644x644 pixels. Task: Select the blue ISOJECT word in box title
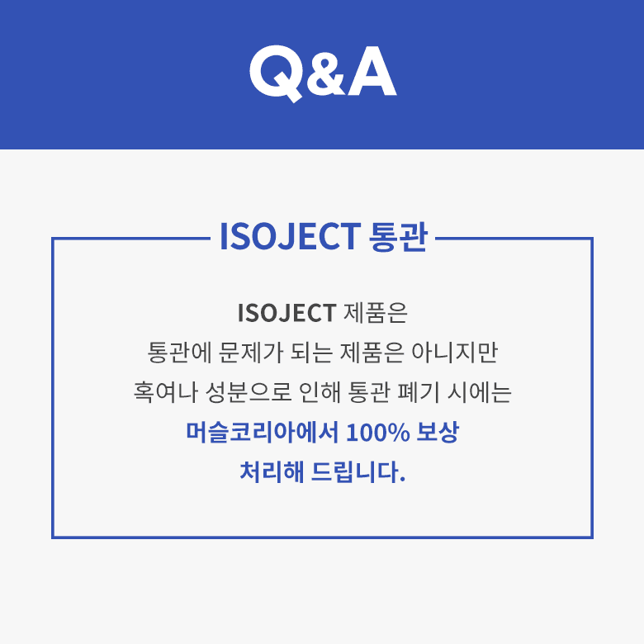[290, 236]
